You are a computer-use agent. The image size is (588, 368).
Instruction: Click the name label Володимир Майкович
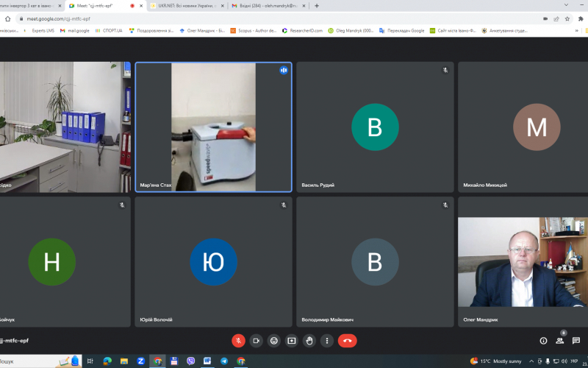tap(327, 320)
